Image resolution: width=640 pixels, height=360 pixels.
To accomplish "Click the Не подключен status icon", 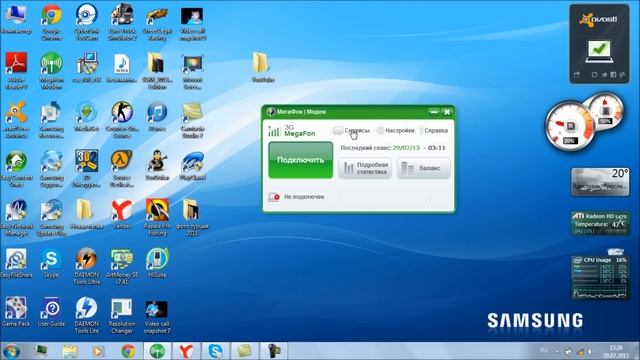I will click(x=273, y=197).
